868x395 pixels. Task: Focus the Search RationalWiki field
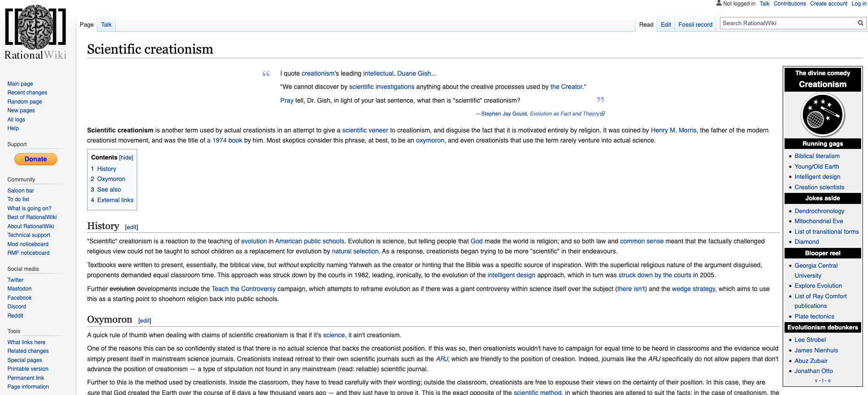click(x=789, y=23)
